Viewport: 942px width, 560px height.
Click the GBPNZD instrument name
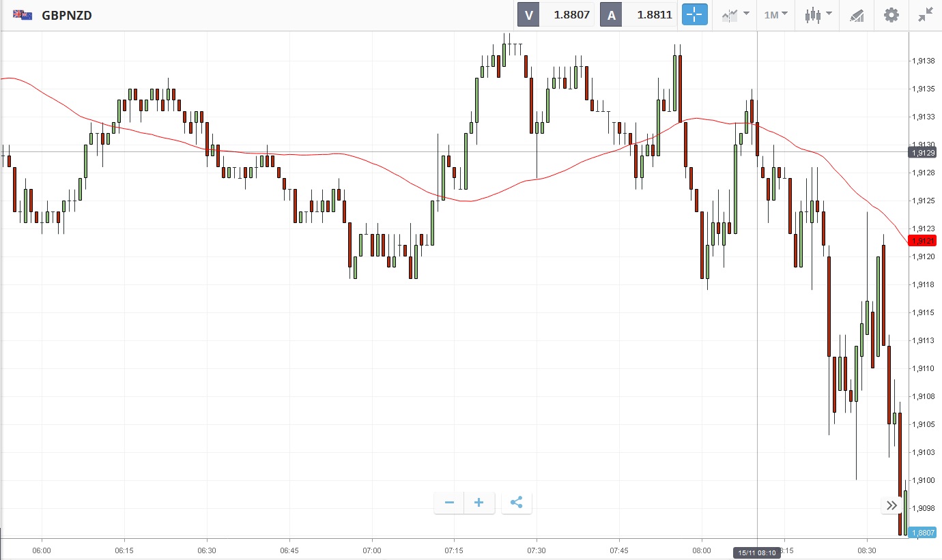[x=67, y=15]
